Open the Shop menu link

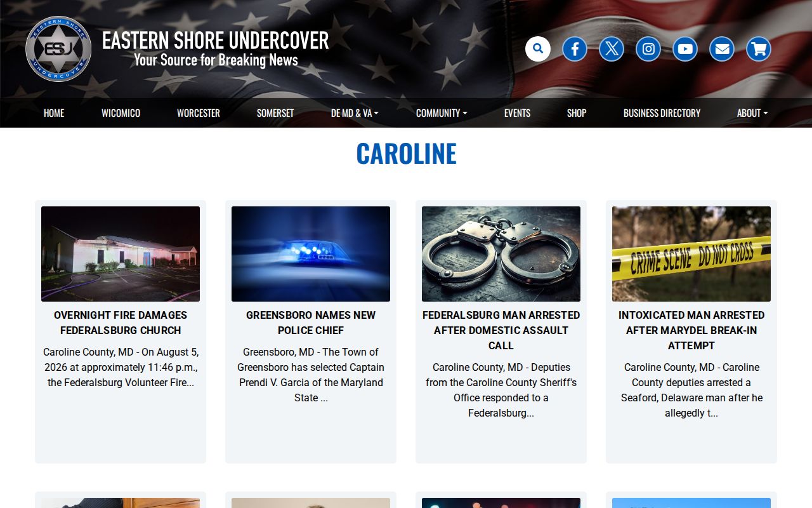click(x=577, y=113)
